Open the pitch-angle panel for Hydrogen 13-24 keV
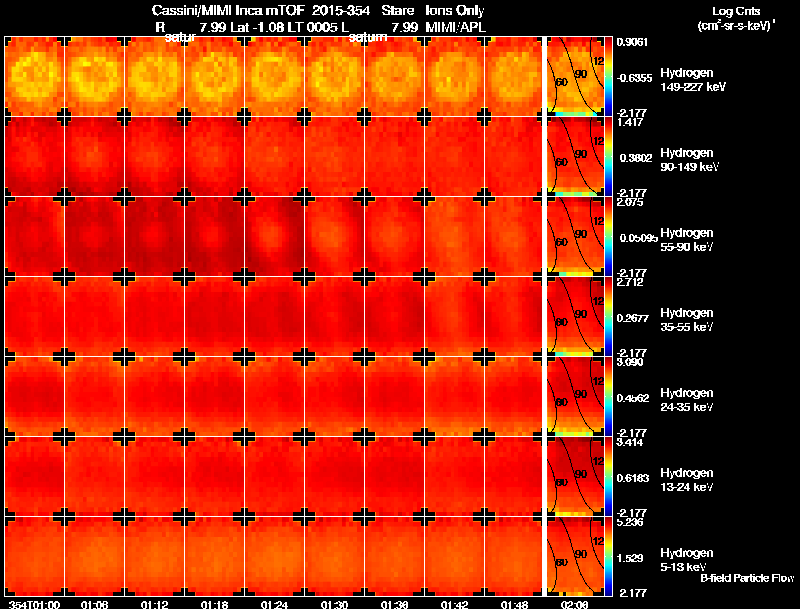Viewport: 800px width, 609px height. point(576,476)
